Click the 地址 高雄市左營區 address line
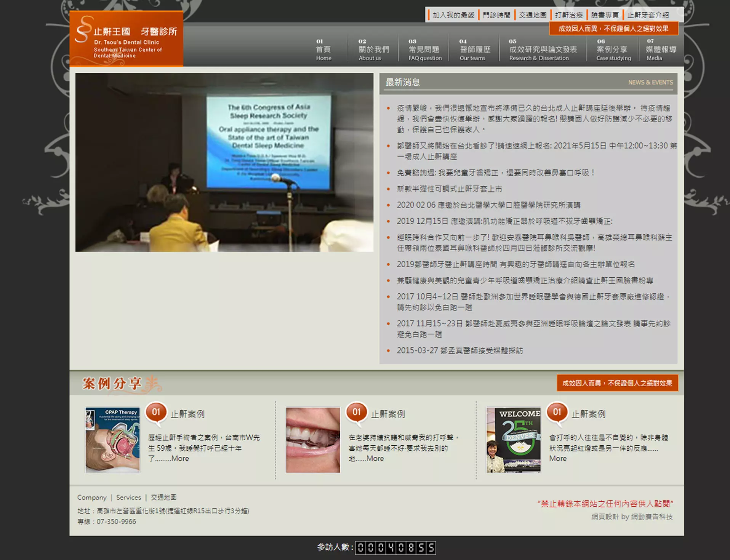This screenshot has height=560, width=730. coord(163,511)
